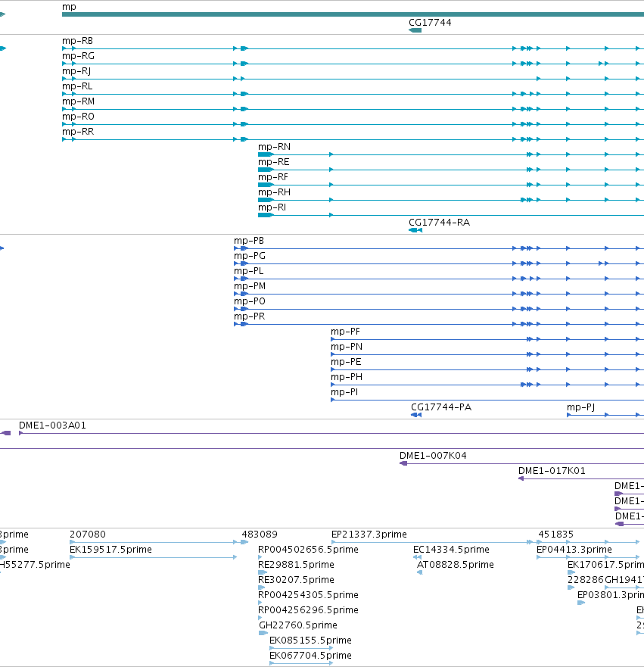The width and height of the screenshot is (644, 667).
Task: Select protein mp-PB label
Action: (249, 241)
